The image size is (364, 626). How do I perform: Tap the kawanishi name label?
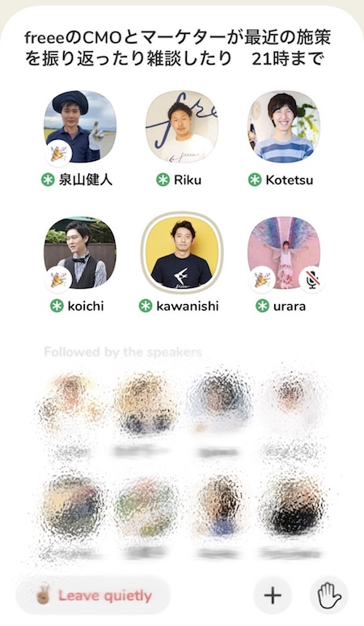tap(187, 307)
